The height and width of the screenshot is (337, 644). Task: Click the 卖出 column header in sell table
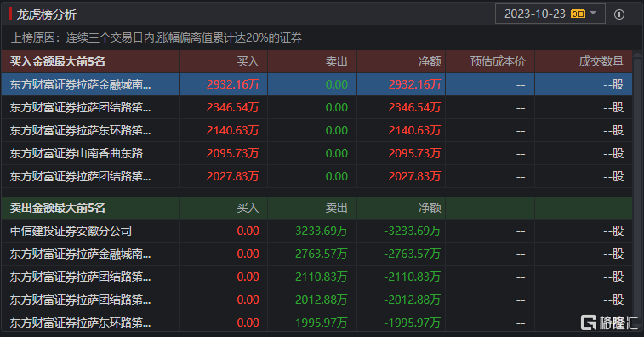[x=336, y=208]
